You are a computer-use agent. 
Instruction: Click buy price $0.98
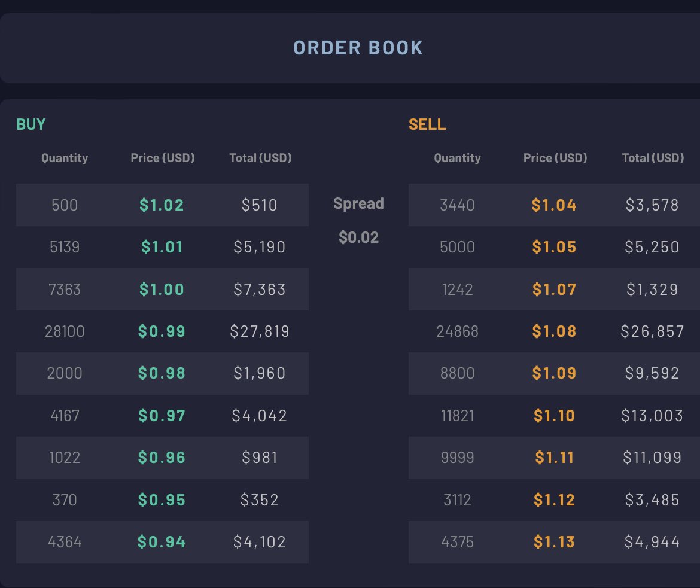point(162,373)
